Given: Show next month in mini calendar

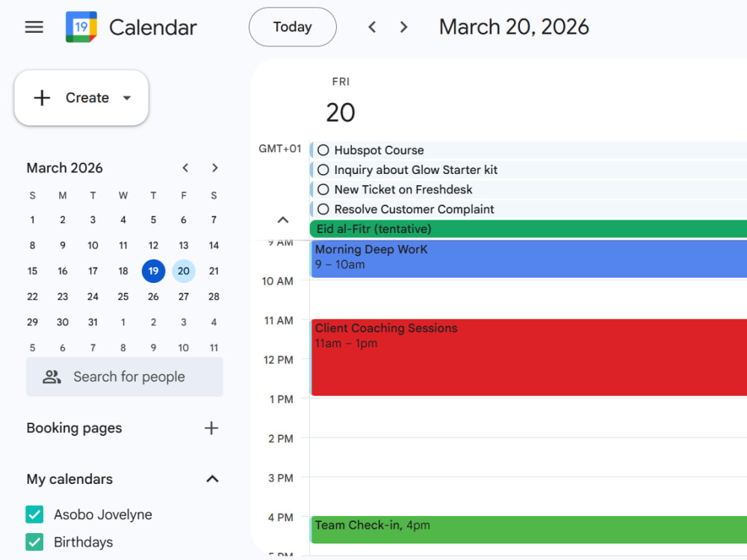Looking at the screenshot, I should pyautogui.click(x=215, y=168).
